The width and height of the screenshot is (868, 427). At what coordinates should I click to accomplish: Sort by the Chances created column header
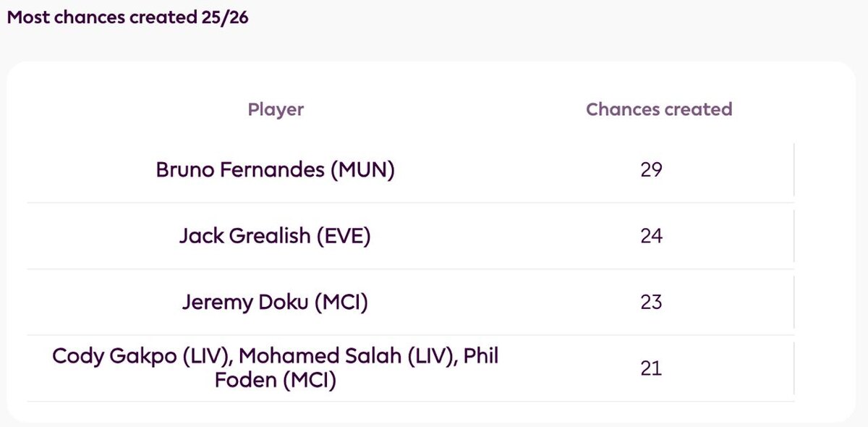pyautogui.click(x=659, y=109)
